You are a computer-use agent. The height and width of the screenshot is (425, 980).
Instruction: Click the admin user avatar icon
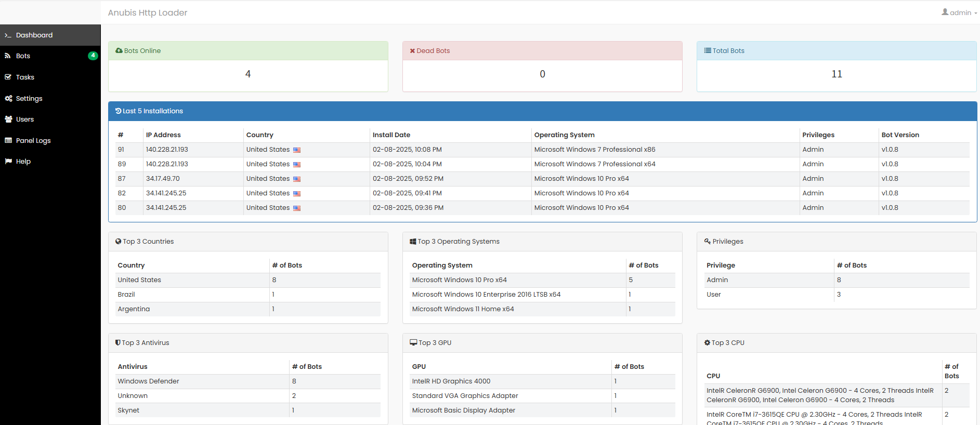coord(945,12)
